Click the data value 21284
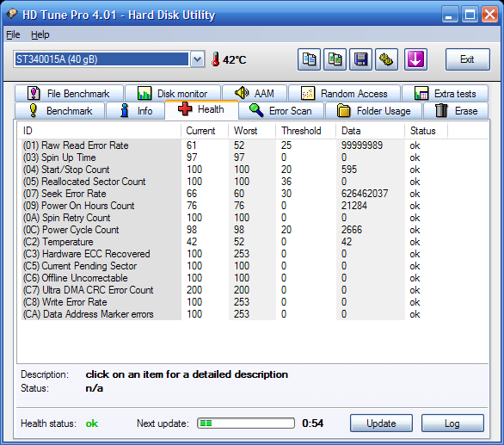504x445 pixels. click(353, 206)
